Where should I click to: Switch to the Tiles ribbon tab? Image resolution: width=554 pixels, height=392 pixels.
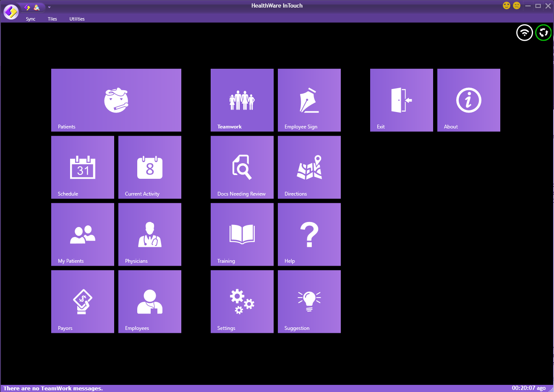tap(52, 19)
